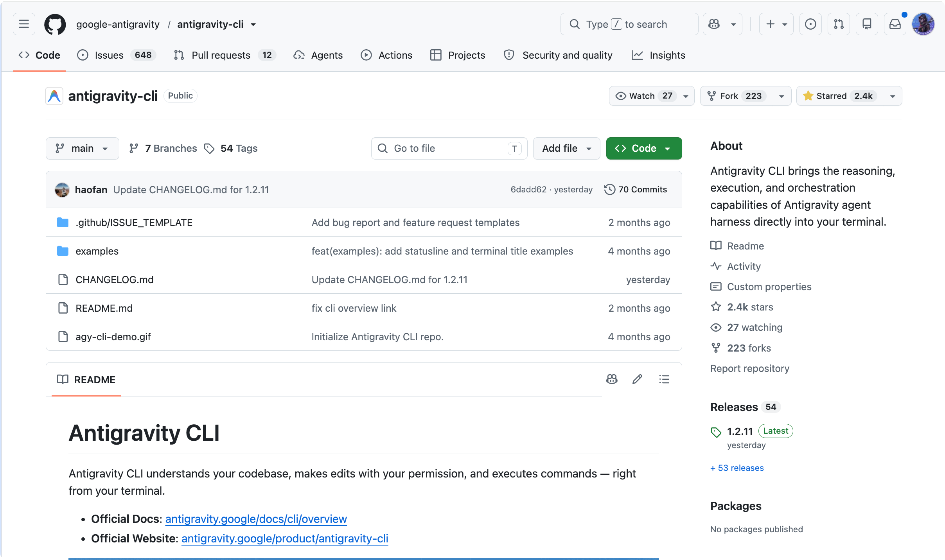945x560 pixels.
Task: Click the 7 Branches link
Action: [x=163, y=148]
